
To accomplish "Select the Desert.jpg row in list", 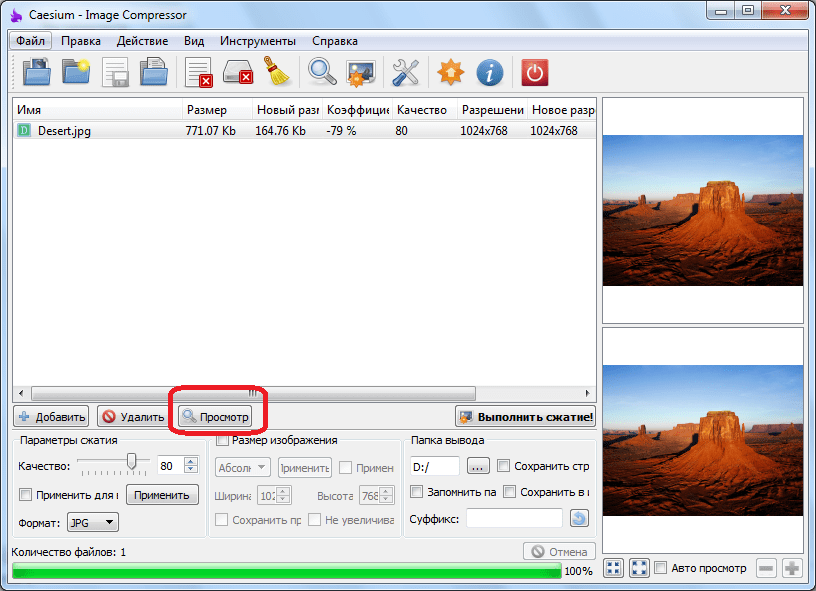I will [304, 130].
